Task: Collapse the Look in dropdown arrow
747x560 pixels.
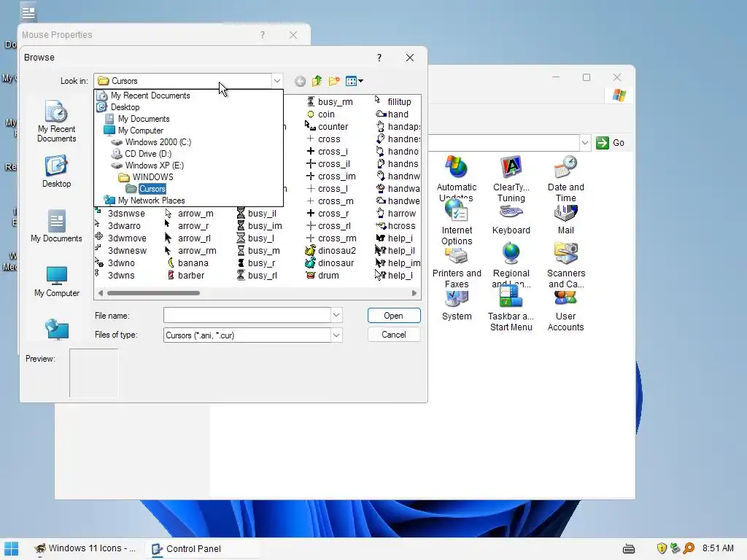Action: [x=276, y=81]
